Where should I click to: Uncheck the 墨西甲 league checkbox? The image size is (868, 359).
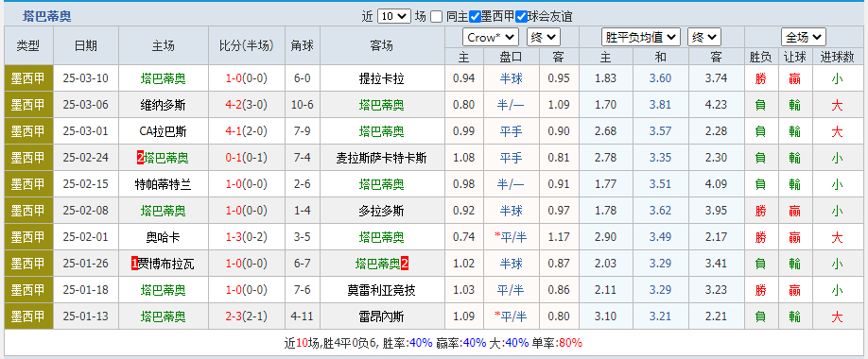pyautogui.click(x=475, y=17)
